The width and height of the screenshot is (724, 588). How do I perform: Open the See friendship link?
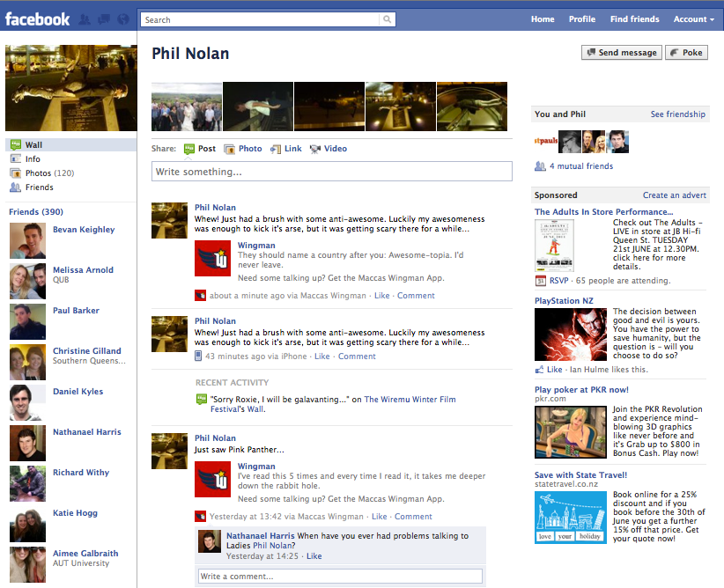678,114
